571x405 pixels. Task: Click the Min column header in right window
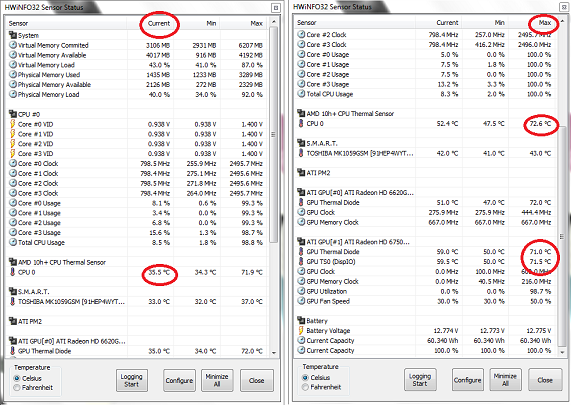coord(485,23)
